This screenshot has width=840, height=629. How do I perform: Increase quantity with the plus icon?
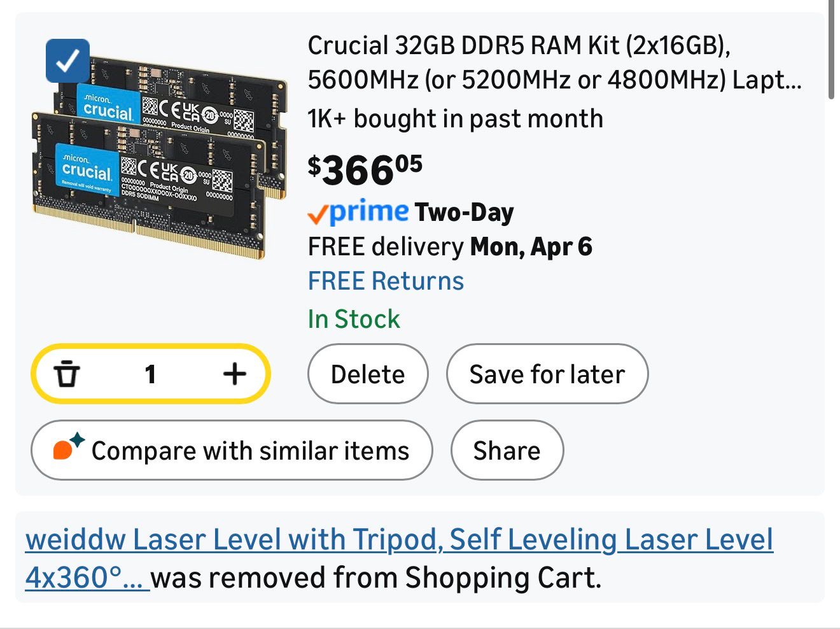pos(234,374)
